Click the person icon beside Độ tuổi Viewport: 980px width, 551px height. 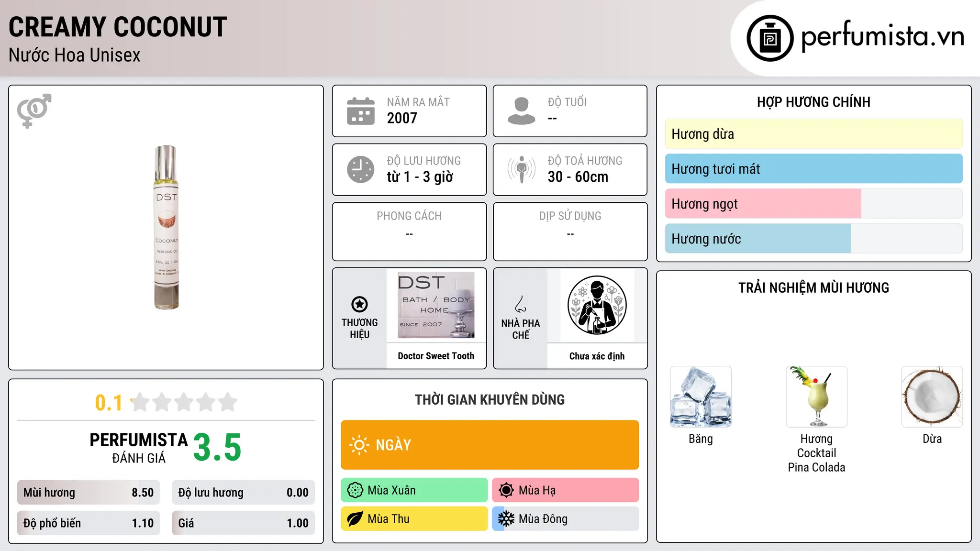pos(521,111)
